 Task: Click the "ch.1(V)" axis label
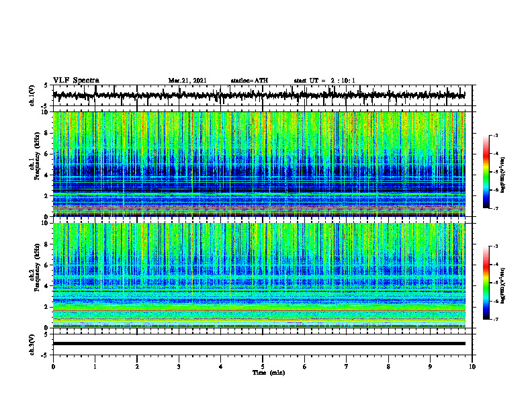coord(32,95)
